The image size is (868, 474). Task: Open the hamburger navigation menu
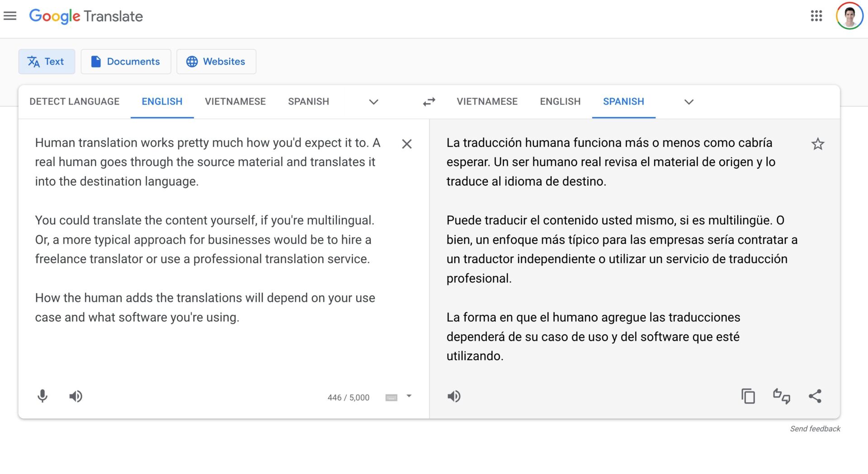9,16
